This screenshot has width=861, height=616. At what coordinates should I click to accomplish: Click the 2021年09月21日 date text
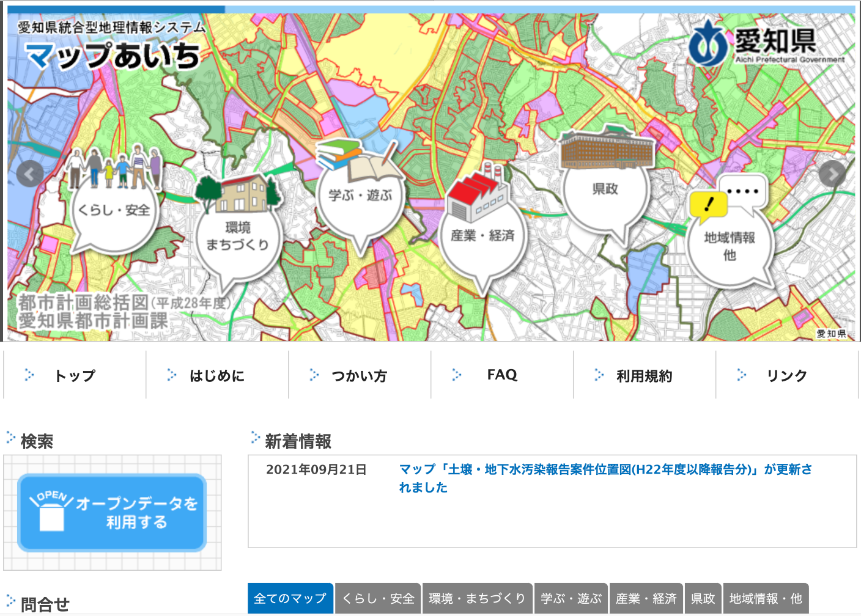click(316, 469)
